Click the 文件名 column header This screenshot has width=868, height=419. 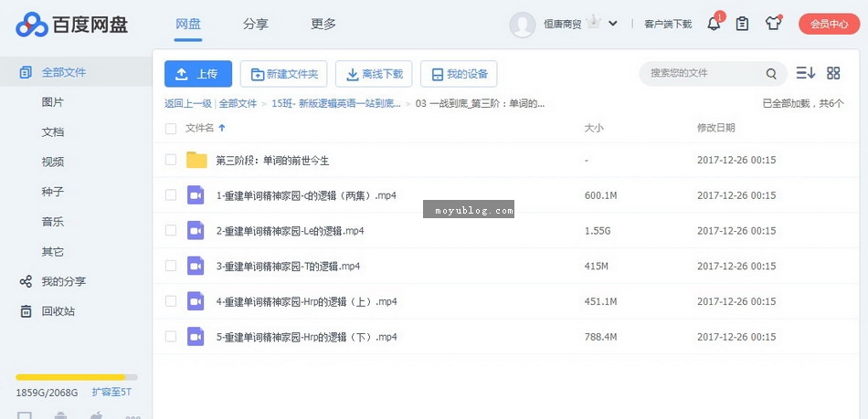(x=199, y=128)
